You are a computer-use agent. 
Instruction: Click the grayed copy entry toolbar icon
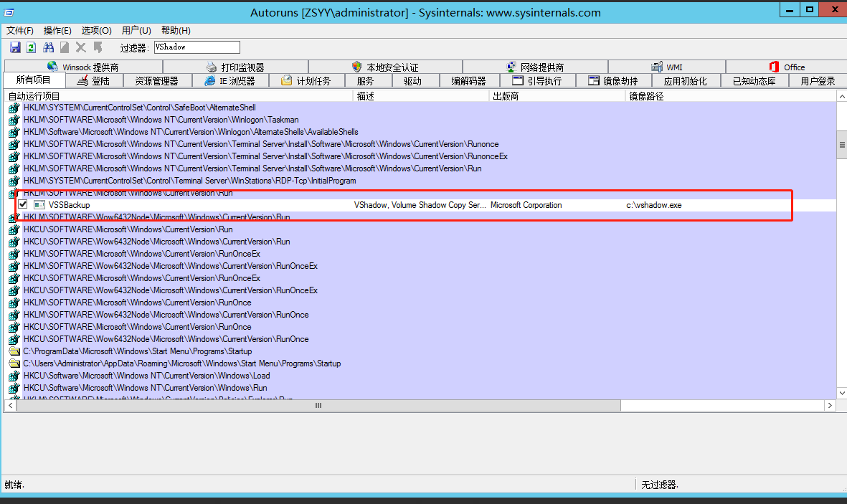[x=63, y=47]
